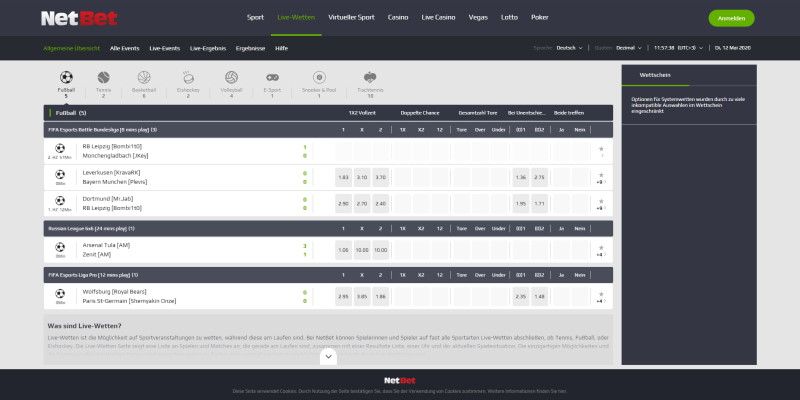Select 1.48 draw-no-bet odds for Paris St-Germain
800x400 pixels.
pyautogui.click(x=539, y=296)
